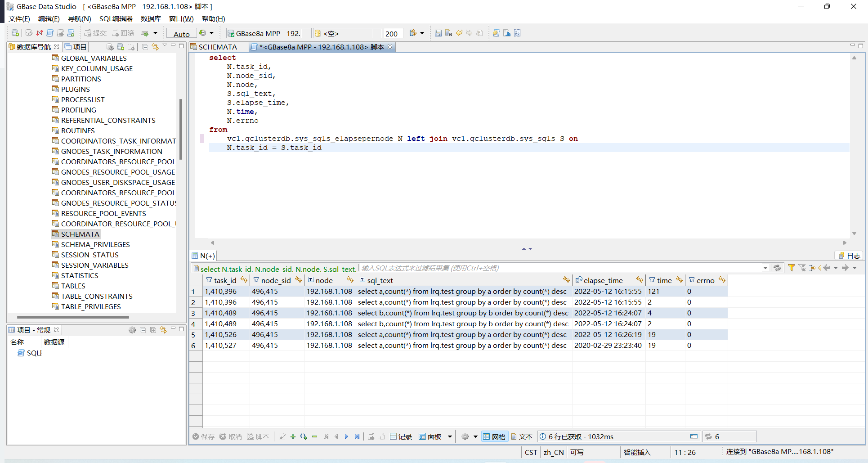Click the remove filter funnel icon
This screenshot has width=868, height=463.
point(802,268)
